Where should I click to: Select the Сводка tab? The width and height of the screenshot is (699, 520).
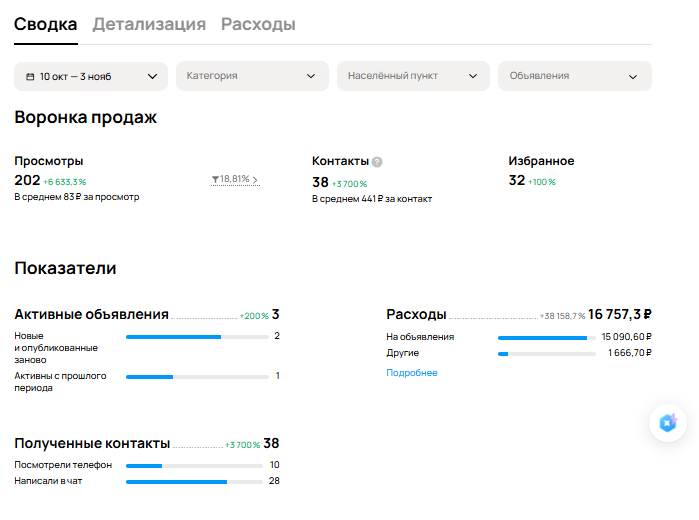45,24
